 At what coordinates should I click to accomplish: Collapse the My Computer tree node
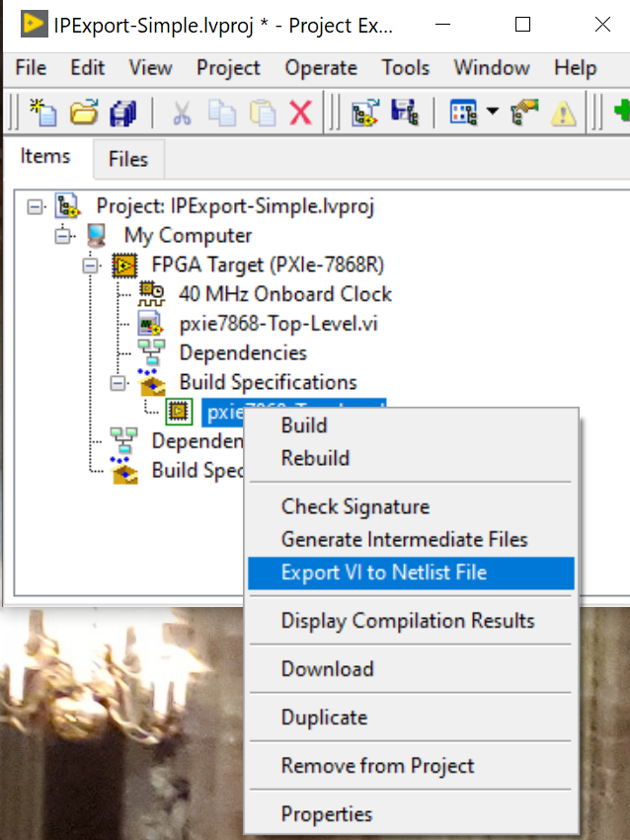coord(62,236)
